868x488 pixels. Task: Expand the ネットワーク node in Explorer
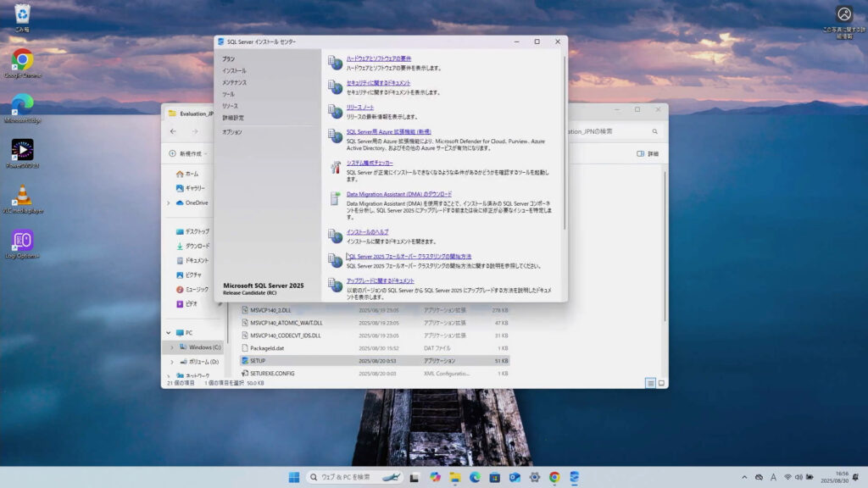[169, 375]
